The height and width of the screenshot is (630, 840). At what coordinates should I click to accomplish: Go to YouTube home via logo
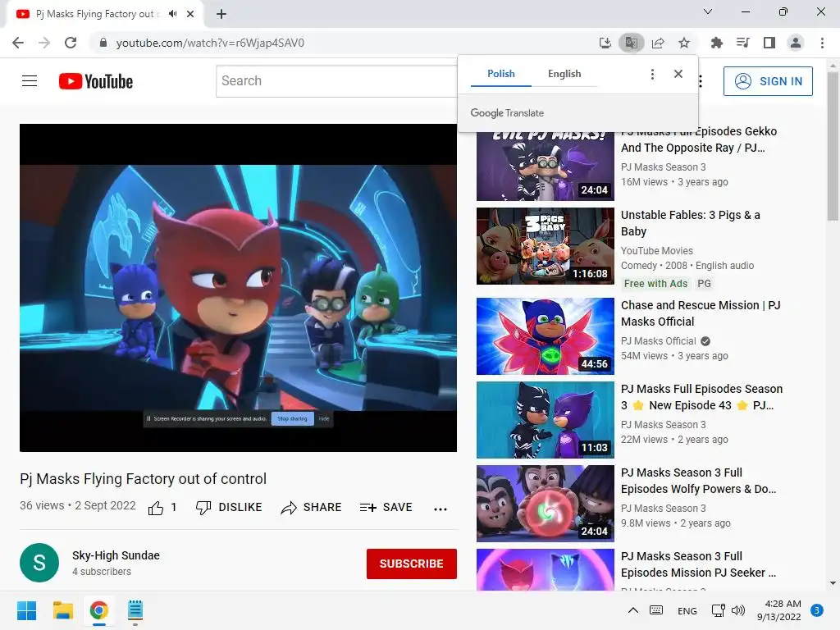[x=96, y=81]
